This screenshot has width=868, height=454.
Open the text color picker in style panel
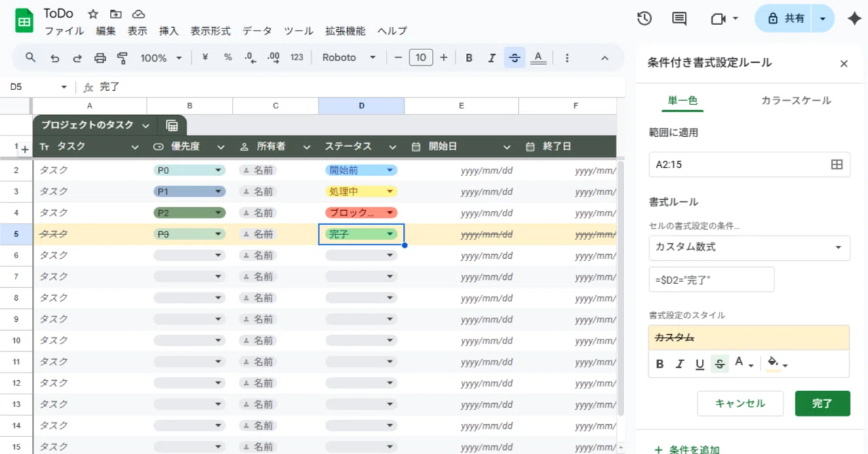coord(744,365)
